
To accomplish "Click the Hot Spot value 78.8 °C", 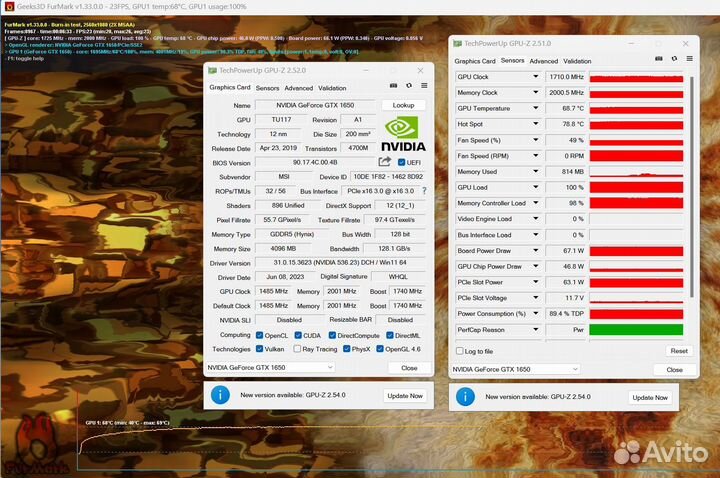I will pyautogui.click(x=566, y=124).
